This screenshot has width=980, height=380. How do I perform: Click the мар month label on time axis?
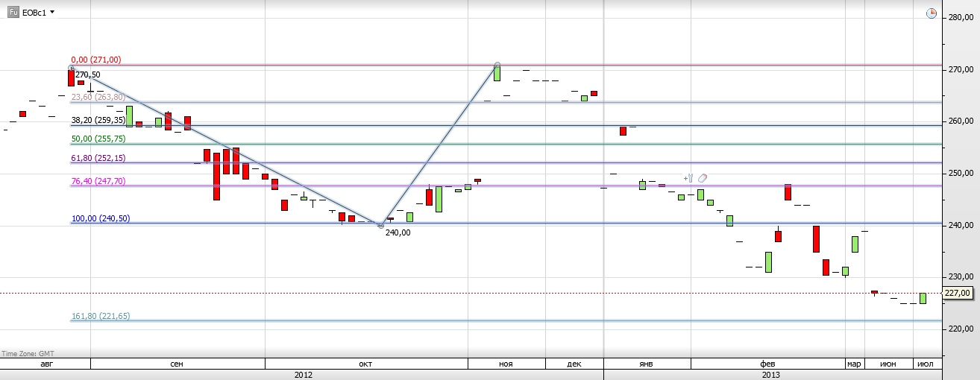(x=854, y=364)
